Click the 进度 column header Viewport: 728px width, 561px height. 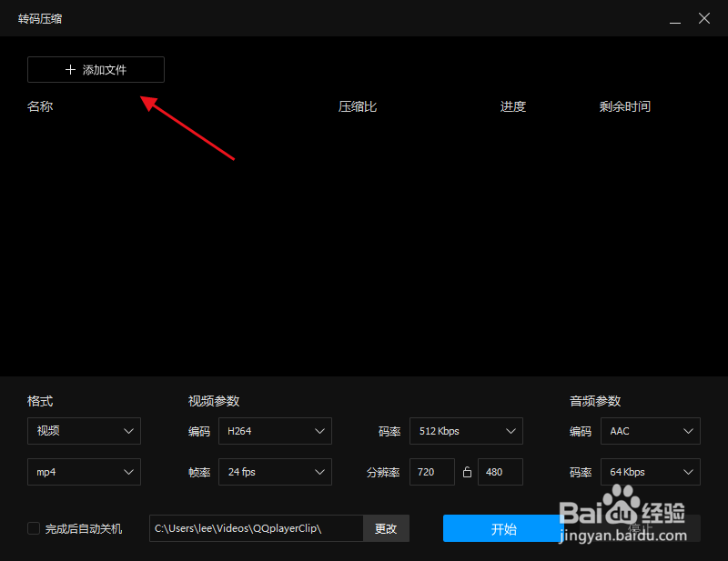[x=512, y=105]
